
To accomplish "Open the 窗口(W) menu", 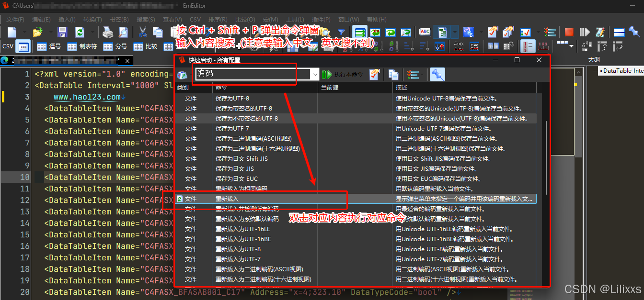I will click(349, 19).
